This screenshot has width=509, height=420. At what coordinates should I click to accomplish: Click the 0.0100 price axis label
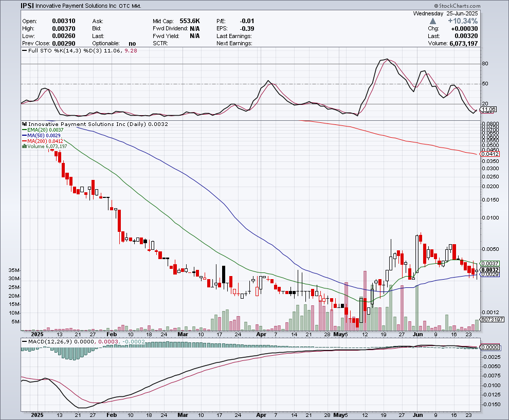click(490, 218)
